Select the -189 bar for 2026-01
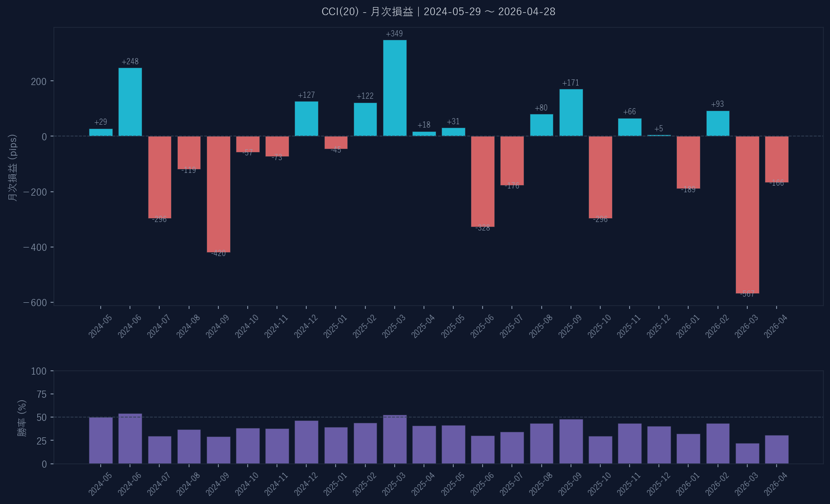Screen dimensions: 830x504 [x=688, y=162]
